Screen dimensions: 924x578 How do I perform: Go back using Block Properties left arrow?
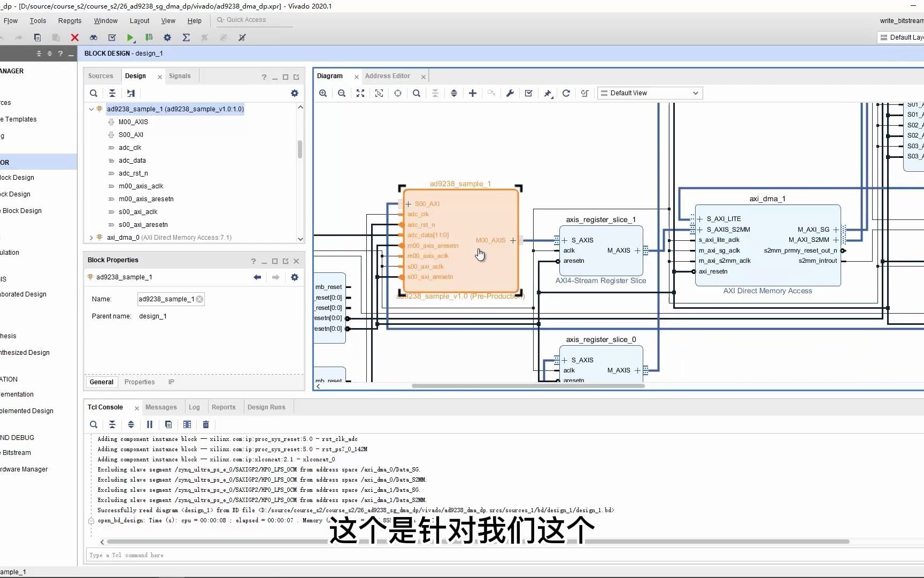[x=257, y=277]
